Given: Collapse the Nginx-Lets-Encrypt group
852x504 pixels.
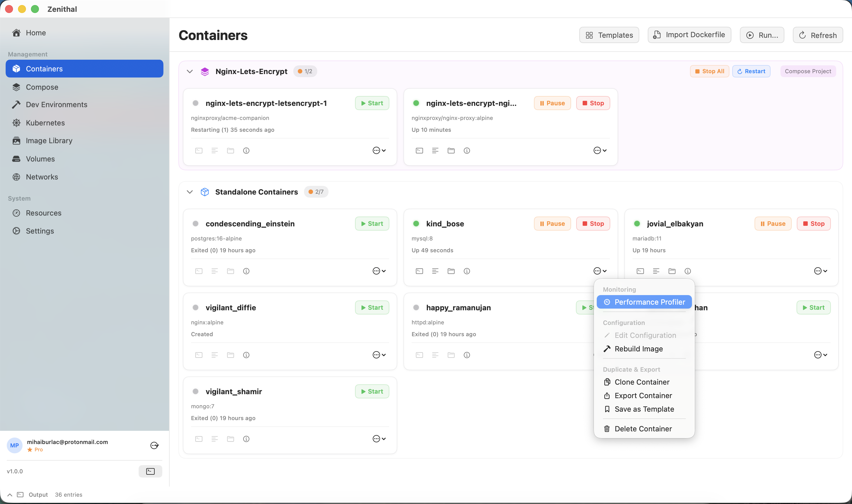Looking at the screenshot, I should point(190,71).
